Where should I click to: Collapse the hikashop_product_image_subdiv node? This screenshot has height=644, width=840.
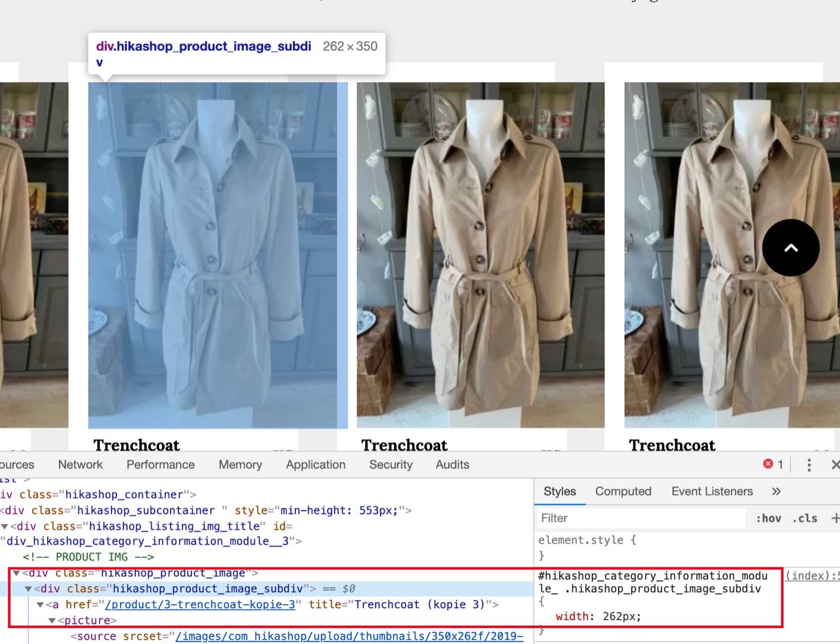(28, 589)
